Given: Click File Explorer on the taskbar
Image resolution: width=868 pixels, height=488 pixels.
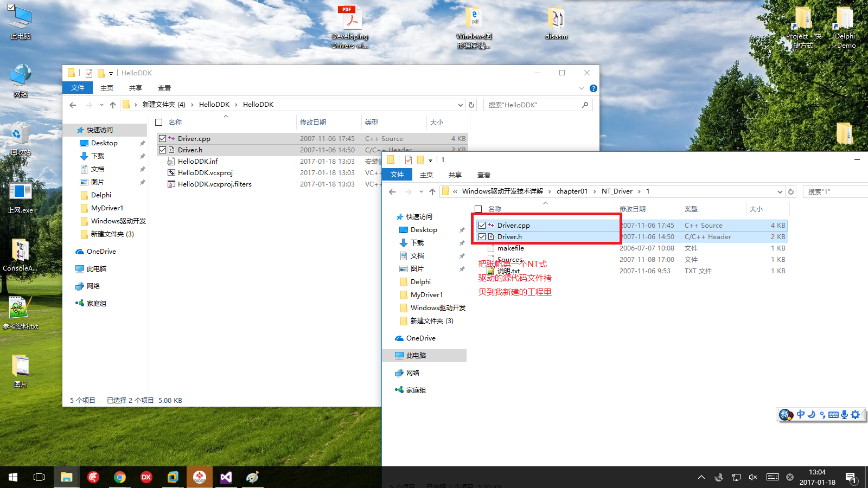Looking at the screenshot, I should click(66, 477).
